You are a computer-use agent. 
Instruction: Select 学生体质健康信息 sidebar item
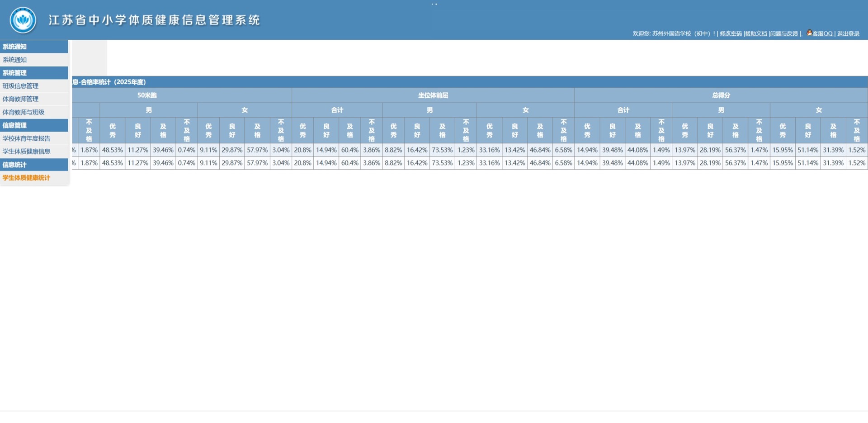(26, 152)
